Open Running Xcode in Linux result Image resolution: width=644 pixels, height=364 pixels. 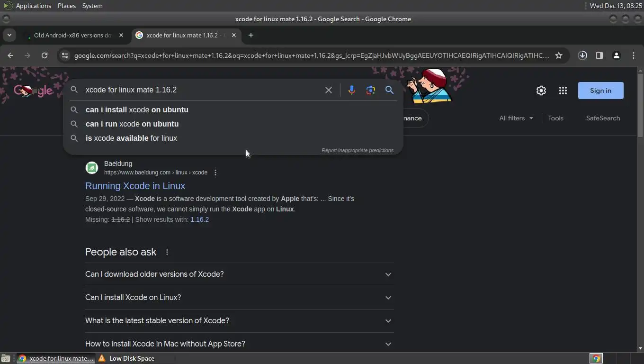click(x=135, y=186)
